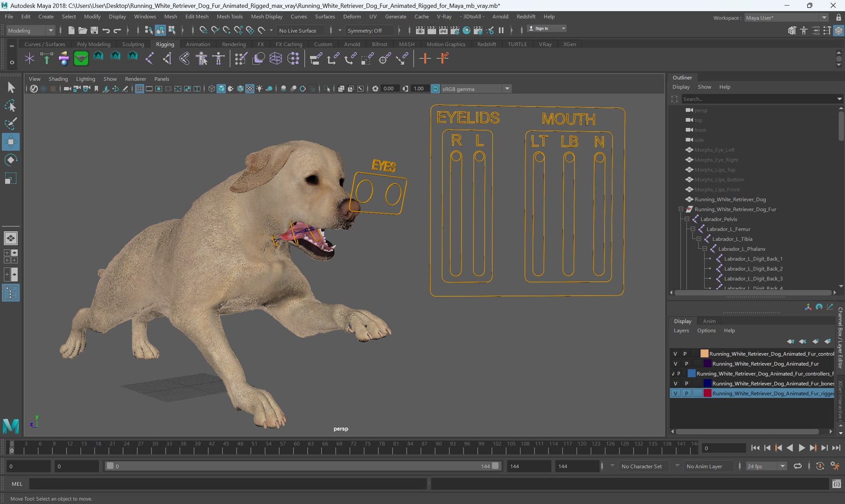Open the Deform menu
Viewport: 845px width, 504px height.
click(x=352, y=16)
